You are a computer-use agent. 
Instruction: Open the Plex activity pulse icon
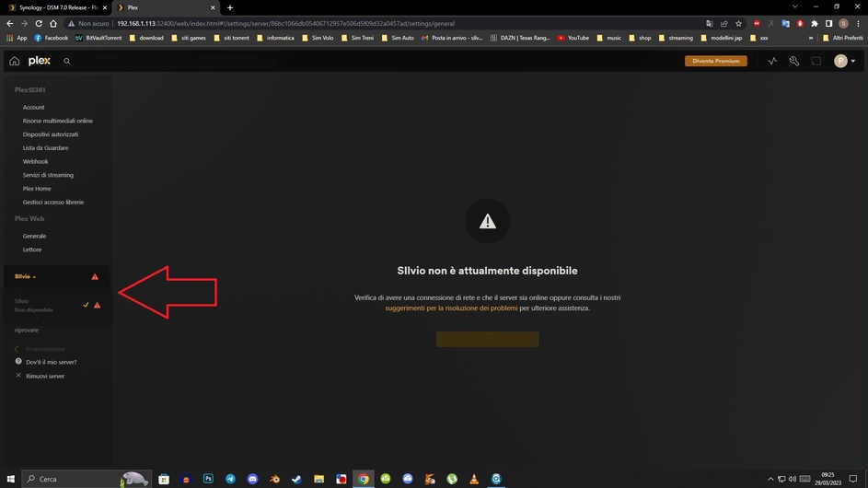click(x=772, y=61)
